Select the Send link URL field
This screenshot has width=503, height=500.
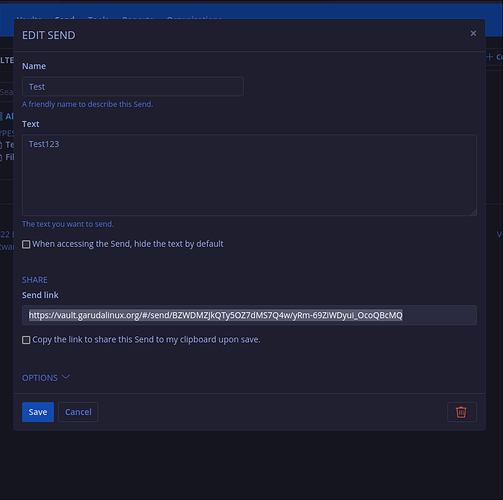[x=249, y=315]
